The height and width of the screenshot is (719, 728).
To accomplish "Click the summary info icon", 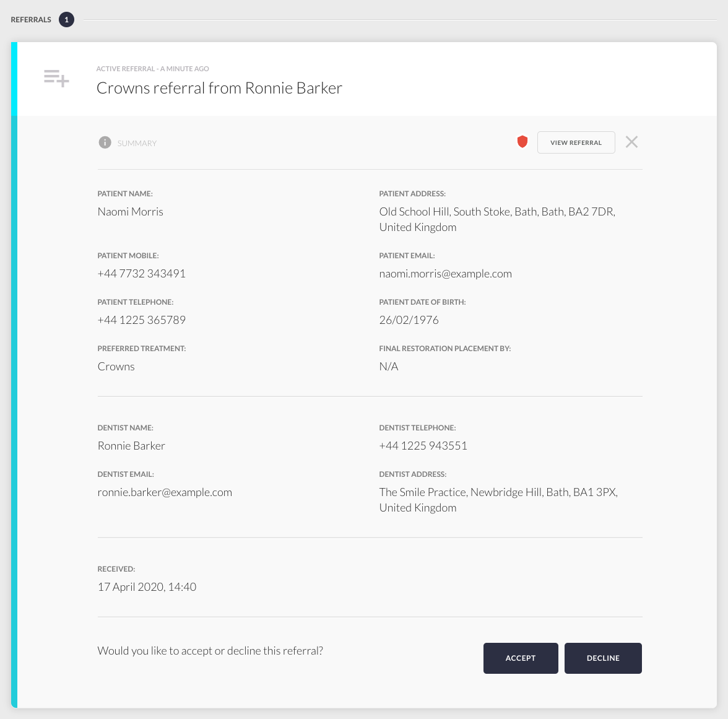I will (x=105, y=142).
